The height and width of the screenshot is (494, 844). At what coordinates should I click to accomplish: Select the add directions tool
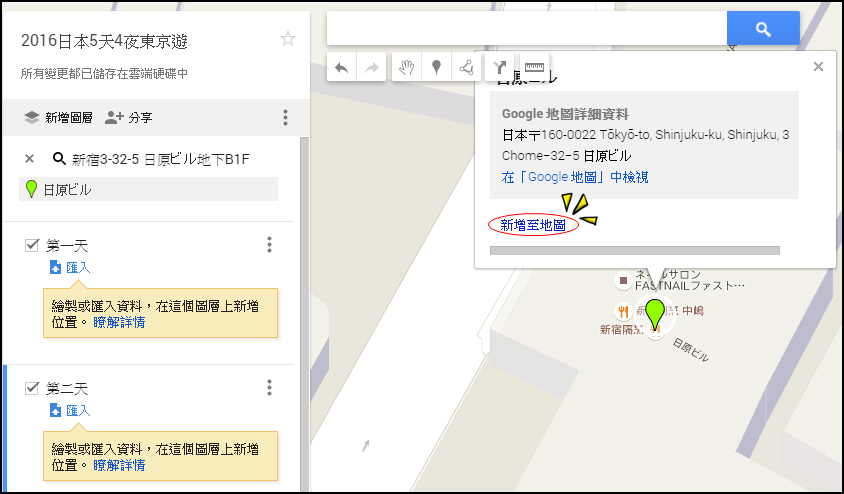click(x=500, y=68)
